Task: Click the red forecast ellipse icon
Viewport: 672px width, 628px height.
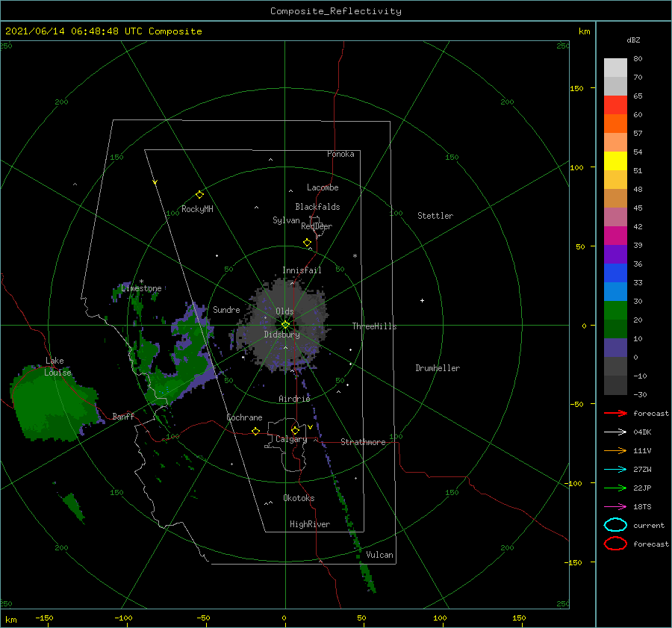Action: (x=615, y=544)
